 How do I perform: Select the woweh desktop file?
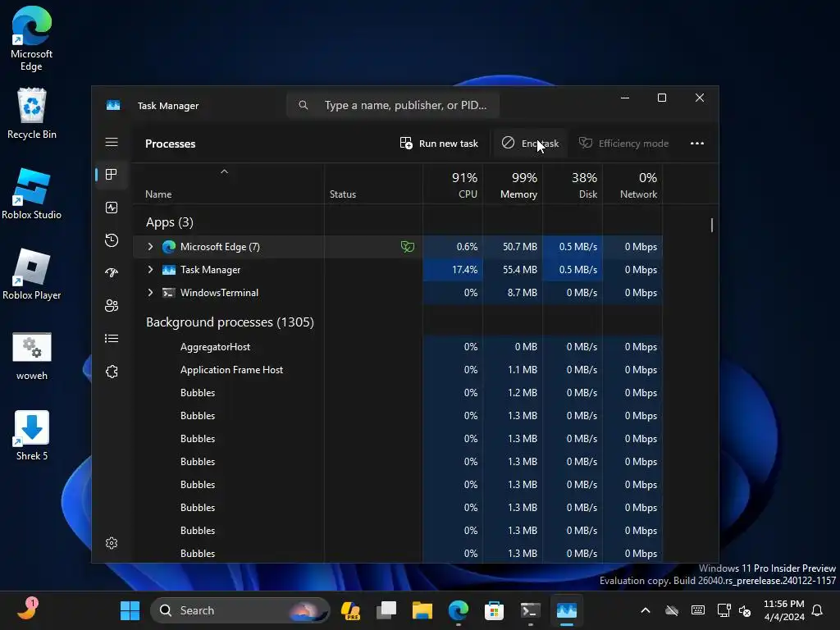(32, 356)
